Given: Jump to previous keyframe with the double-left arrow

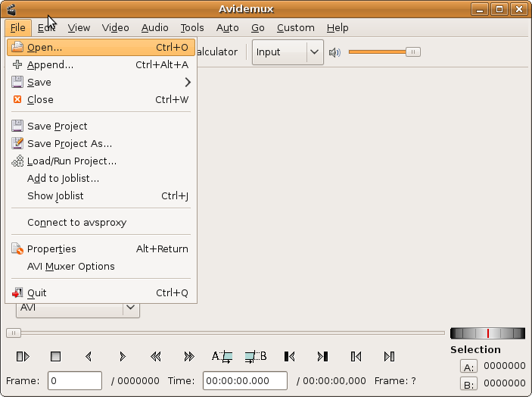Looking at the screenshot, I should point(156,357).
